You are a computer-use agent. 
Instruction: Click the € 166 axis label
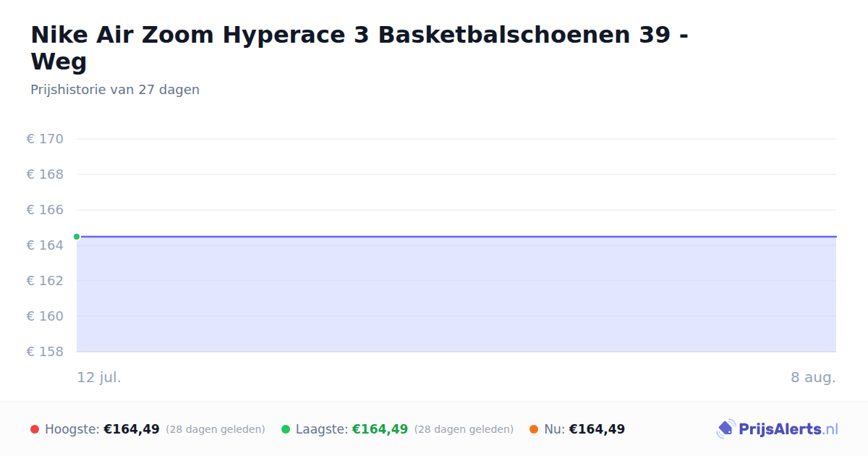coord(45,210)
